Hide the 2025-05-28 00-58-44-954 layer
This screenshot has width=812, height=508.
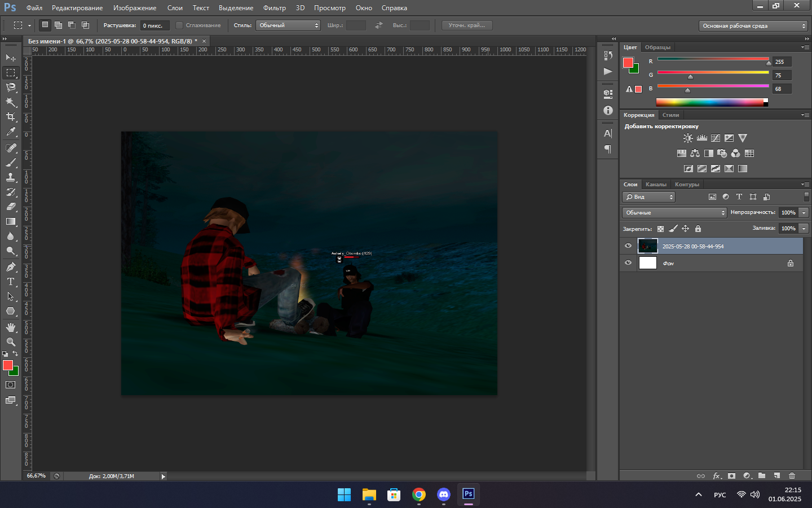coord(628,246)
